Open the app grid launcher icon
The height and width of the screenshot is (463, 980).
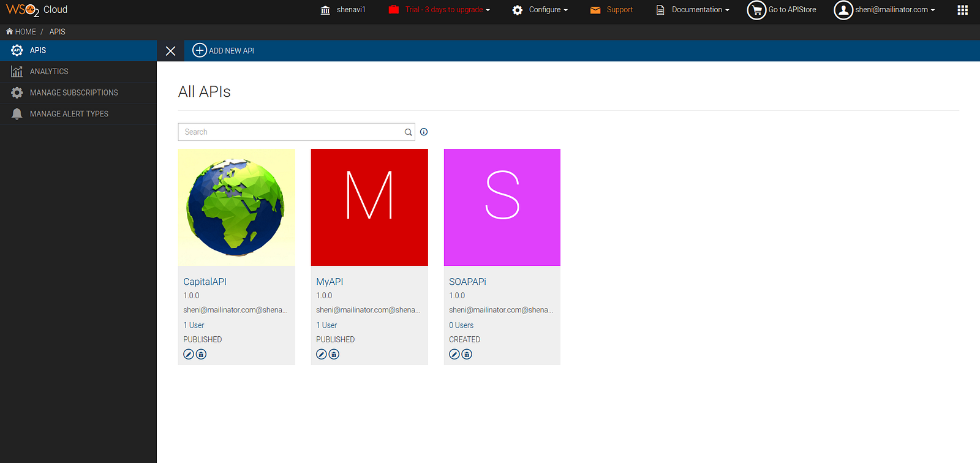coord(963,10)
